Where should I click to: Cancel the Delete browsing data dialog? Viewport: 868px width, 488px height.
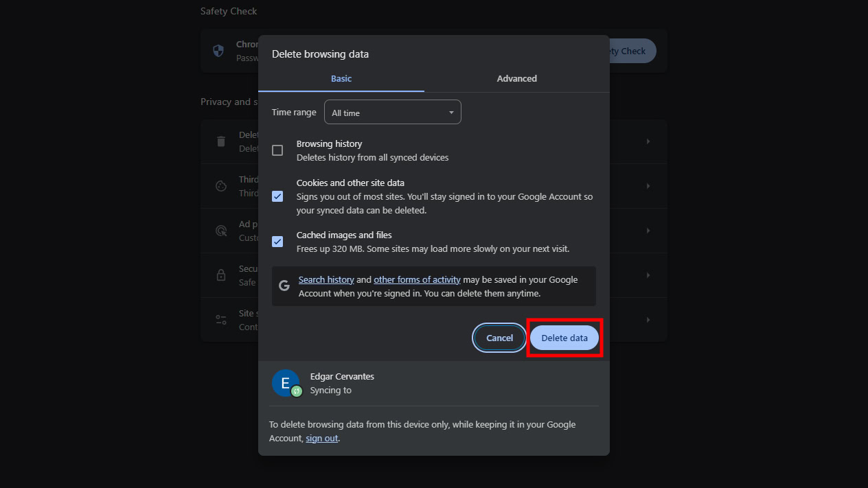point(499,338)
